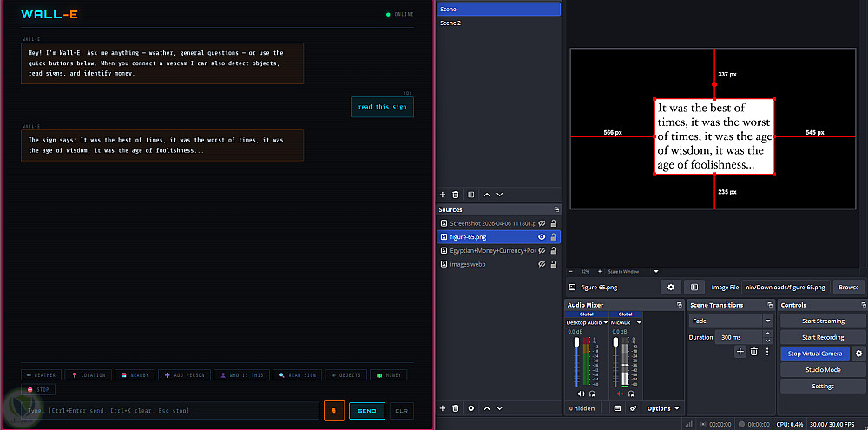Open the Mic/Aux channel menu
This screenshot has height=430, width=868.
pyautogui.click(x=640, y=322)
